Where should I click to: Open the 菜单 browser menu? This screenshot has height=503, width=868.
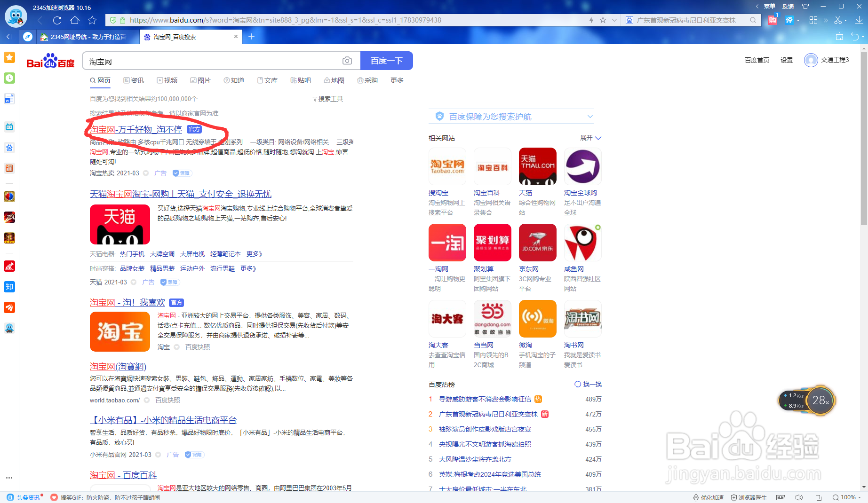tap(770, 6)
